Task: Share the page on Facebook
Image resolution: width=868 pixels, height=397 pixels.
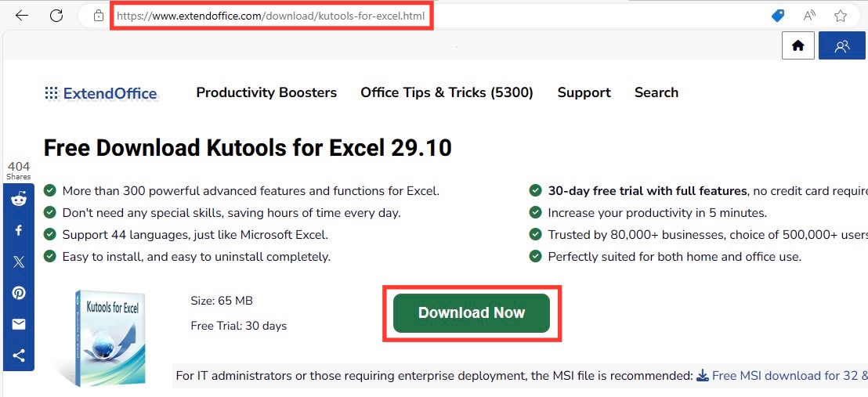Action: coord(19,230)
